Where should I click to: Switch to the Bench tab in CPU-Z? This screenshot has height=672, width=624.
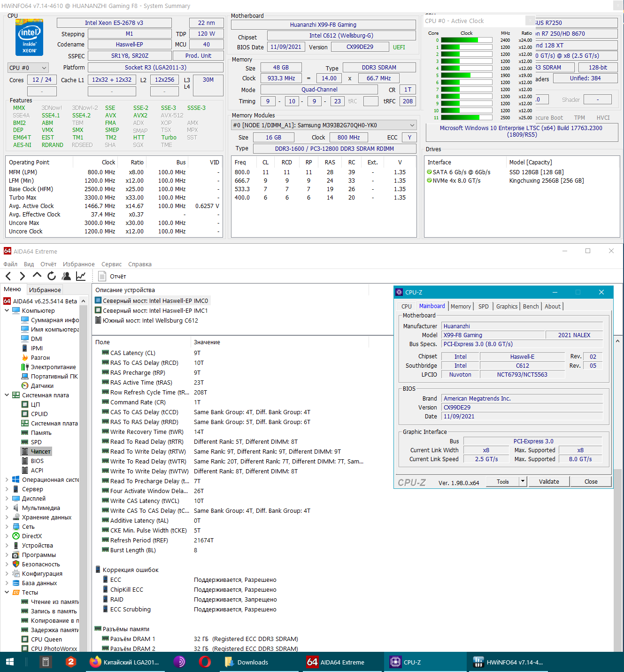[531, 306]
